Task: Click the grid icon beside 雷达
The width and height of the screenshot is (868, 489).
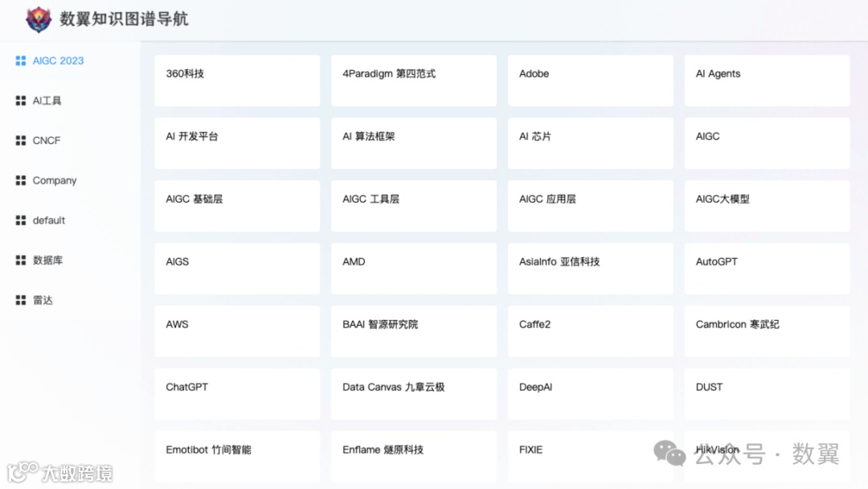Action: point(20,300)
